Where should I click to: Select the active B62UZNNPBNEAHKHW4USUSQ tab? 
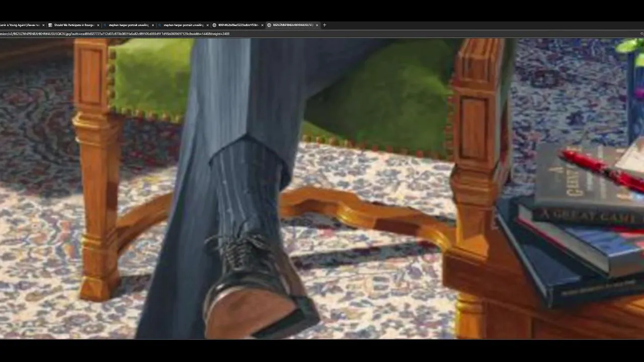click(x=292, y=25)
